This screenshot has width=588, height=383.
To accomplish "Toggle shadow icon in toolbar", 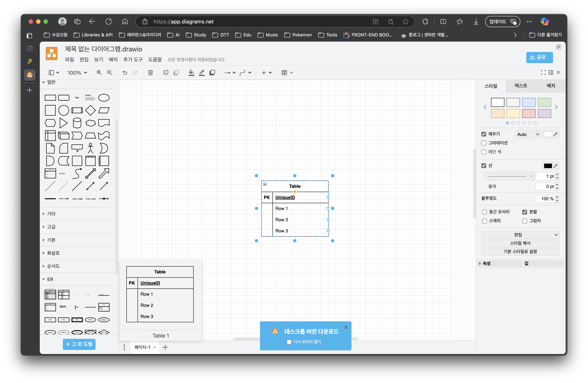I will tap(212, 73).
